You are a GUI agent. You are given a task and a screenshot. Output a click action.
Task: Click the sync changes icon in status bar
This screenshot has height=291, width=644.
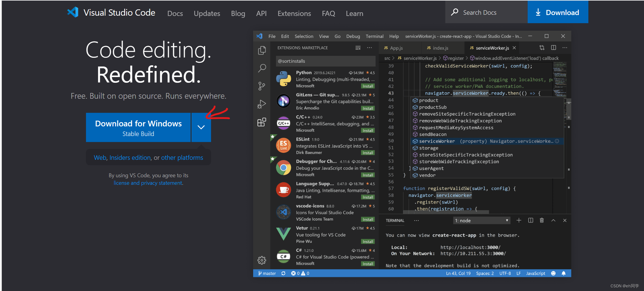click(x=283, y=273)
